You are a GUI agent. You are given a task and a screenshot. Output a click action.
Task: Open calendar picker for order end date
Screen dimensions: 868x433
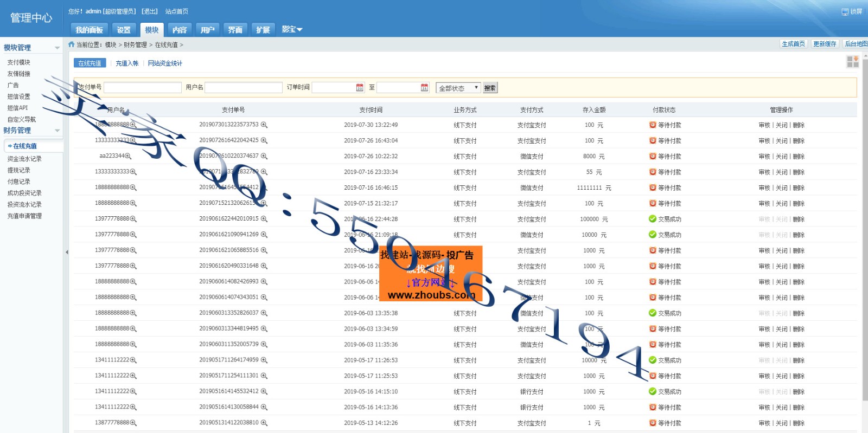pyautogui.click(x=424, y=87)
